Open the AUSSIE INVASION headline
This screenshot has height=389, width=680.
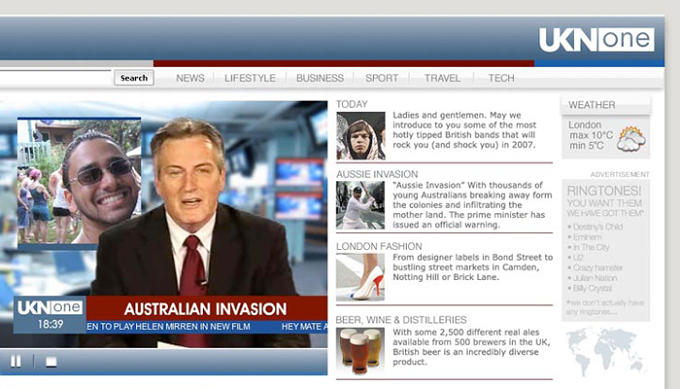pyautogui.click(x=377, y=174)
